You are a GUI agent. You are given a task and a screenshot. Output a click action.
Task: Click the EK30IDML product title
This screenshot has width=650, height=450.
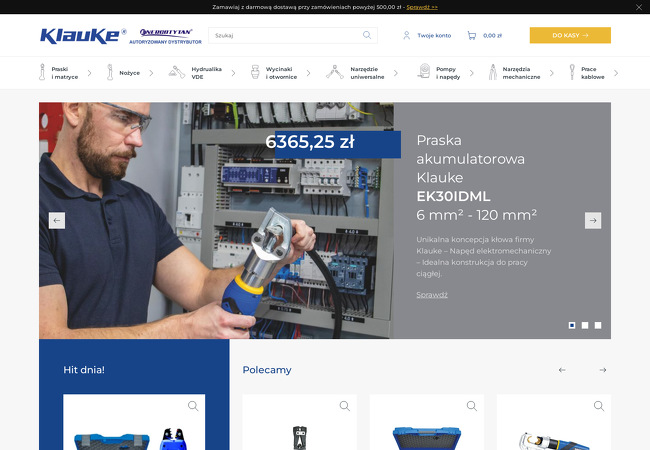tap(453, 196)
